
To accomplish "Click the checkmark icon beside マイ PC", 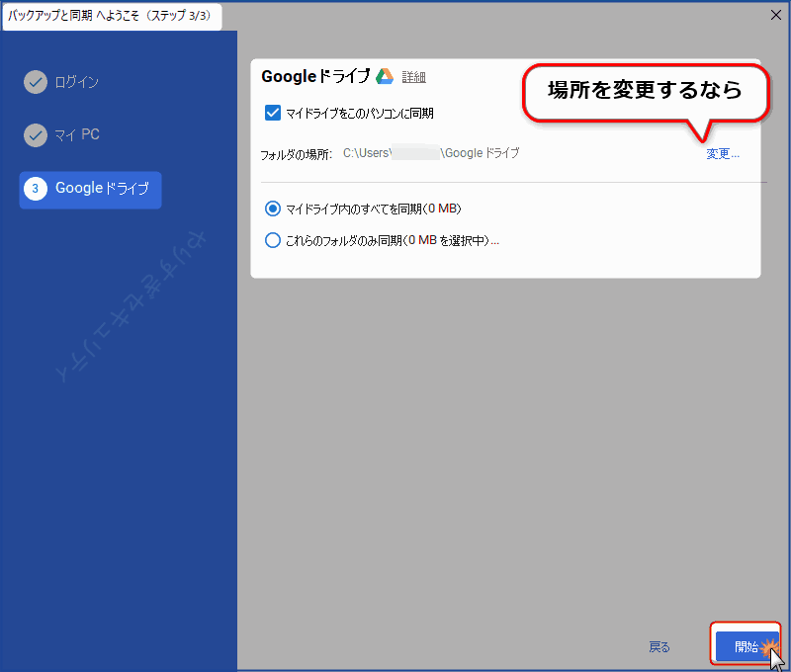I will pos(36,135).
